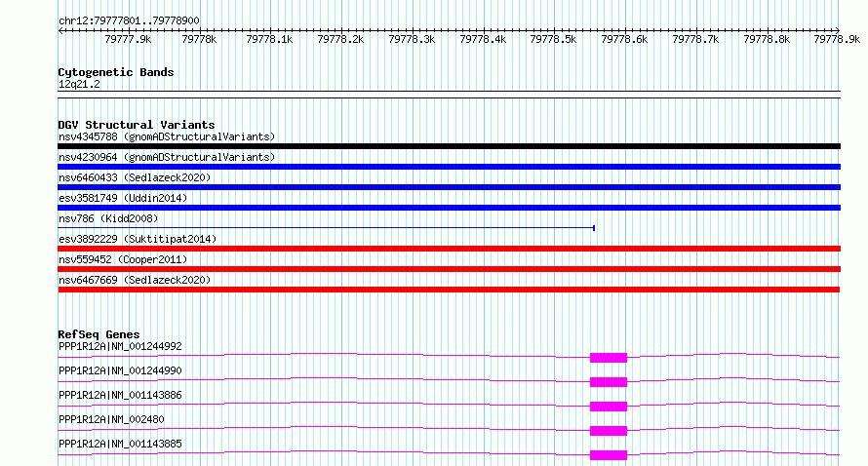The image size is (868, 466).
Task: Open variant nsv559452 (Cooper2011) label
Action: tap(123, 259)
